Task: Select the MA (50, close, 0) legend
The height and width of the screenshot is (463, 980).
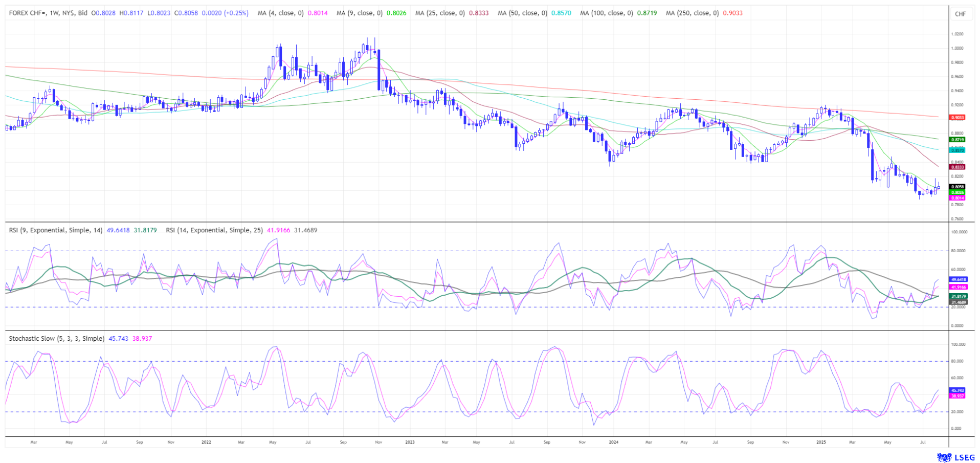Action: pyautogui.click(x=522, y=13)
